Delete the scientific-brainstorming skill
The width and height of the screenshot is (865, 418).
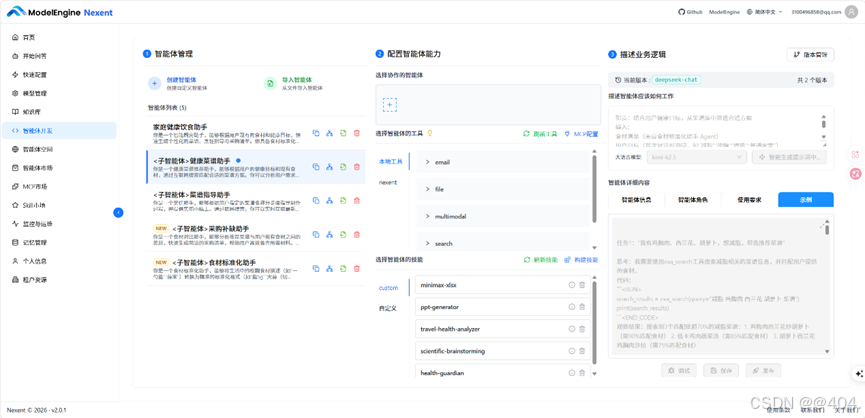(581, 351)
